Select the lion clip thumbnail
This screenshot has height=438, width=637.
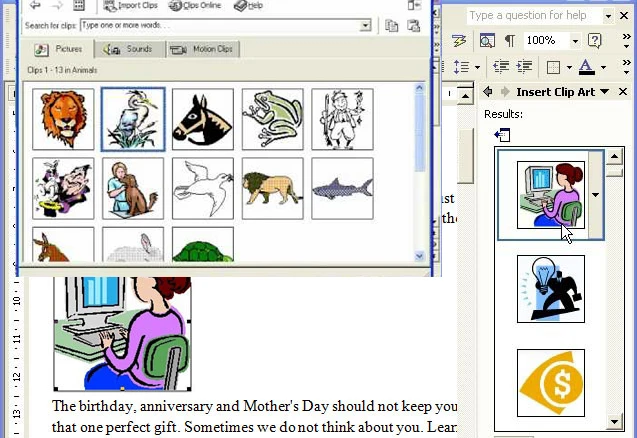click(63, 119)
